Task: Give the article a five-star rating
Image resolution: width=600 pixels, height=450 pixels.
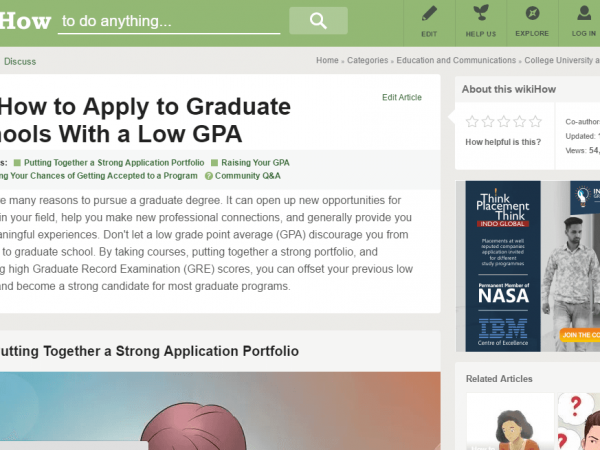Action: [536, 122]
